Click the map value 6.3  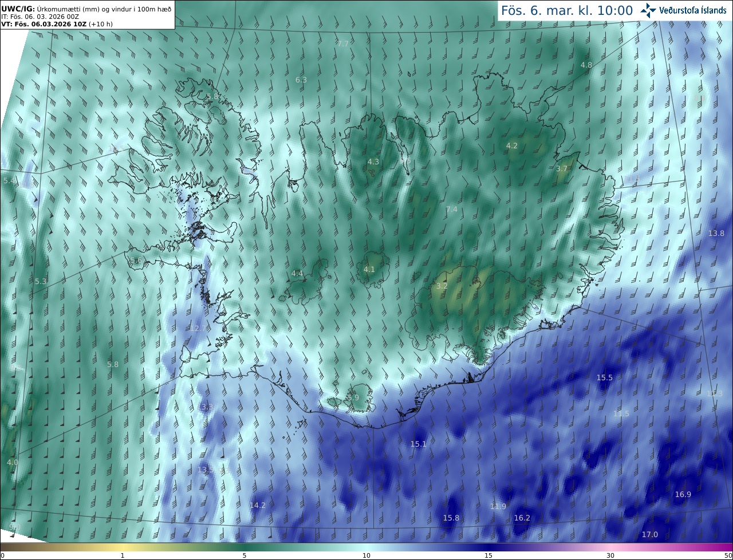click(301, 80)
